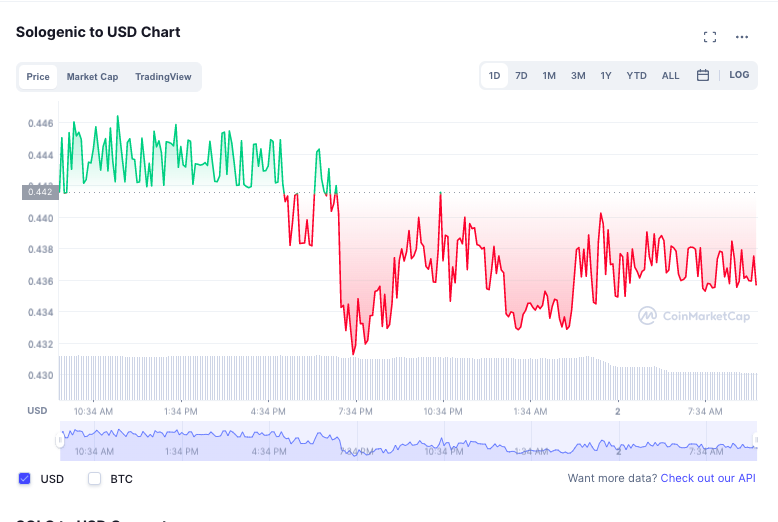Toggle LOG scale on the chart

(739, 75)
